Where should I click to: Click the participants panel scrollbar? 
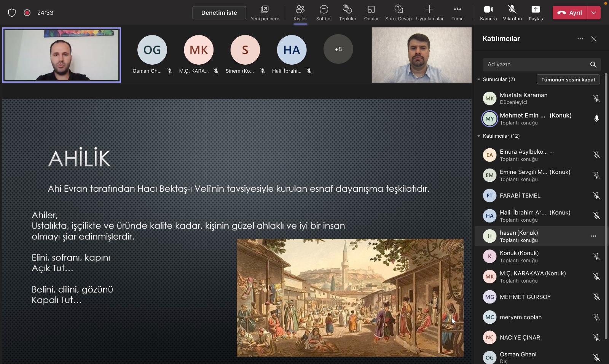point(606,205)
